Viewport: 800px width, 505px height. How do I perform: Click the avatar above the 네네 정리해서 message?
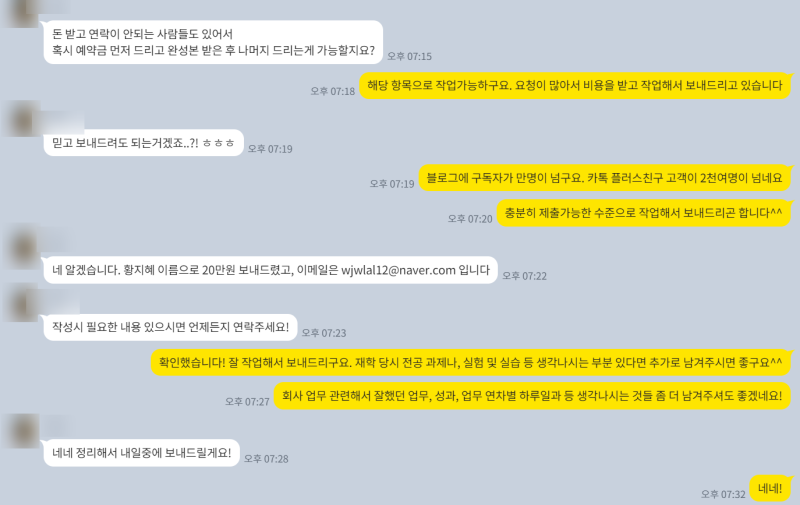tap(21, 431)
